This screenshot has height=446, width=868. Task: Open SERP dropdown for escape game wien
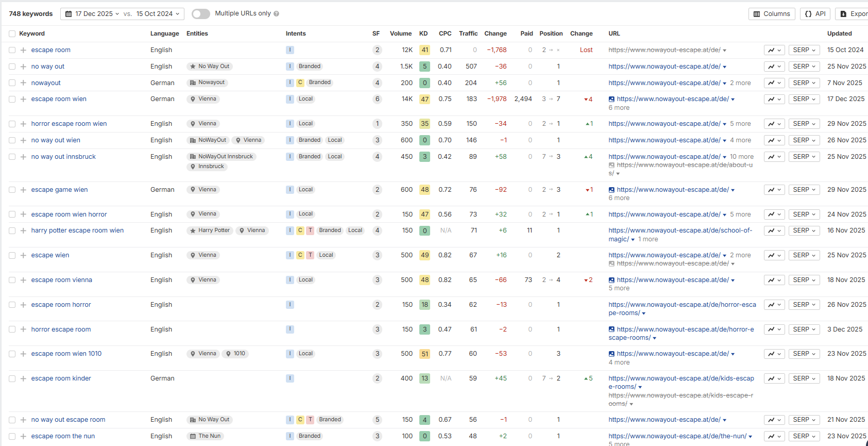804,190
